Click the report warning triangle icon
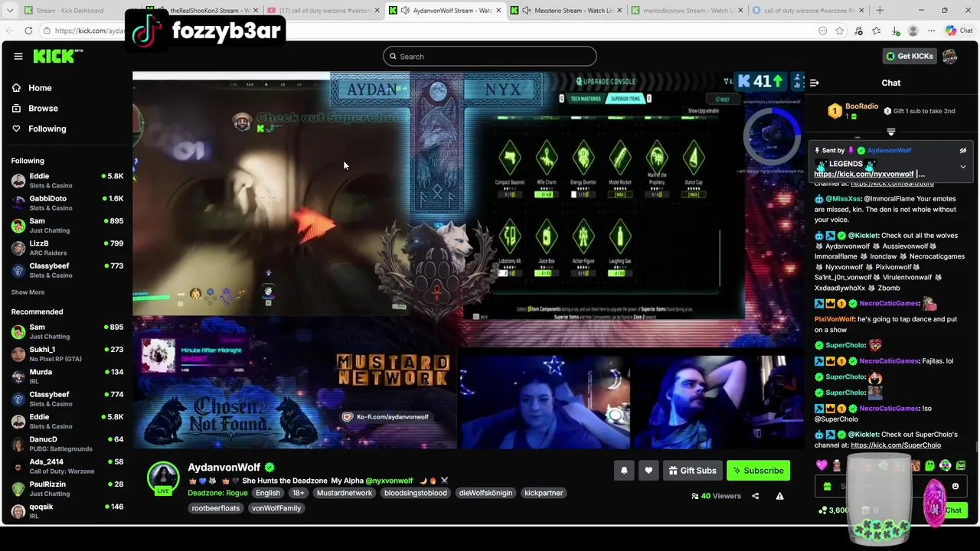 [x=779, y=496]
